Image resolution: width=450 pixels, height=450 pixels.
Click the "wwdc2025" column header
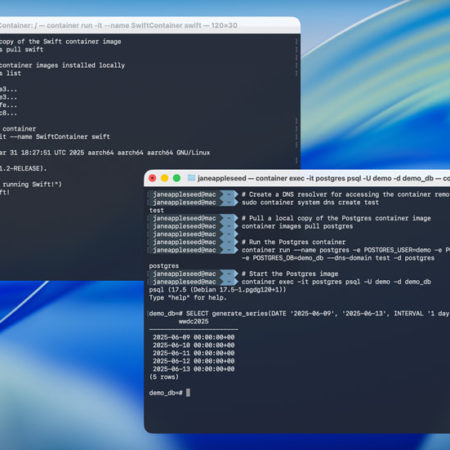[x=193, y=322]
